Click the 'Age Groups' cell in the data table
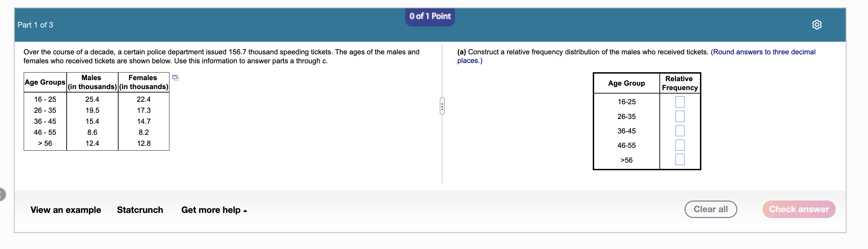 point(45,82)
